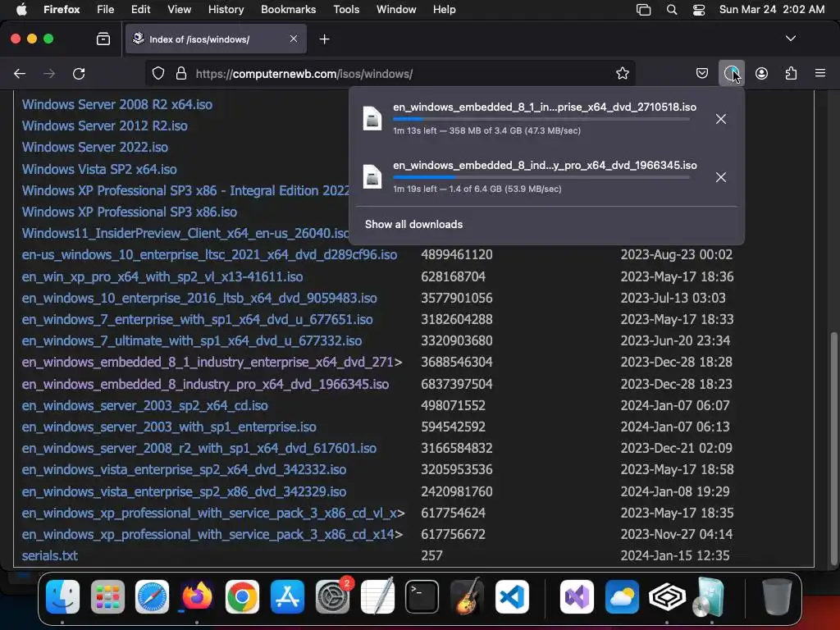Open the File menu
Viewport: 840px width, 630px height.
pyautogui.click(x=105, y=10)
